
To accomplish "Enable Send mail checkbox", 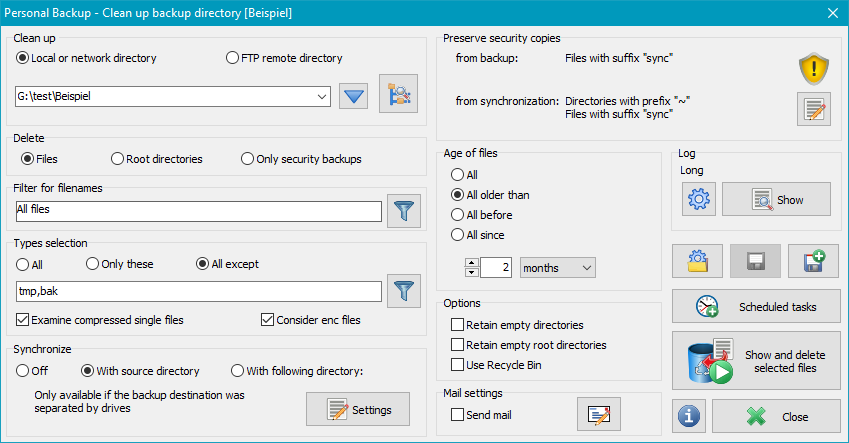I will [481, 415].
